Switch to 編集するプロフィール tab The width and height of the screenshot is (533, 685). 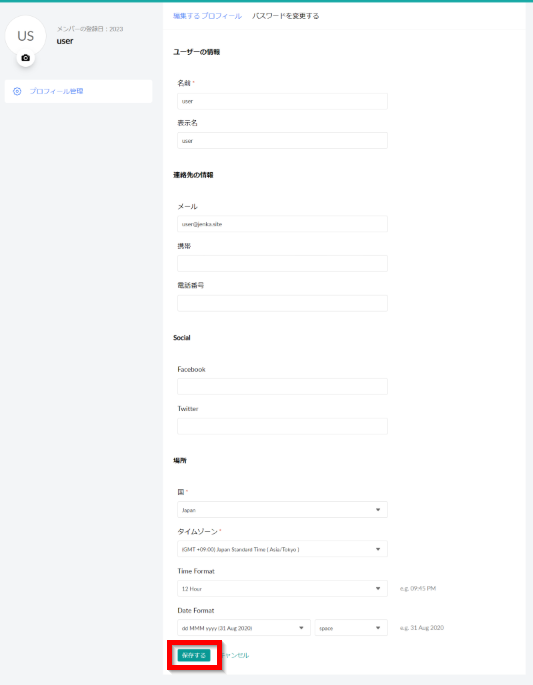pyautogui.click(x=207, y=16)
